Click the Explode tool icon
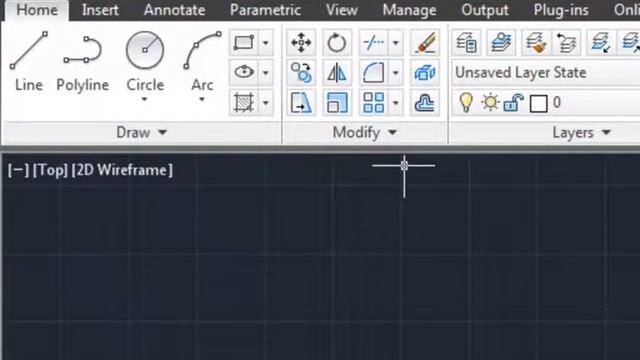The width and height of the screenshot is (640, 360). [424, 73]
